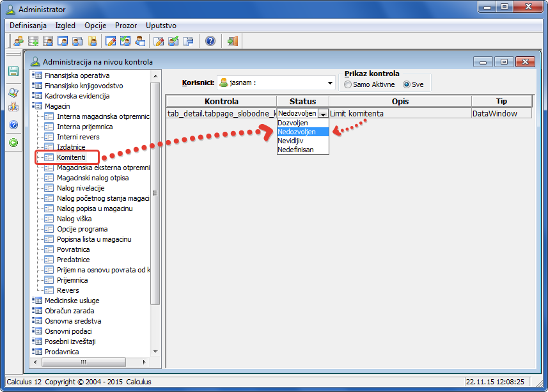The height and width of the screenshot is (392, 548).
Task: Click the Status cell dropdown arrow
Action: [324, 114]
